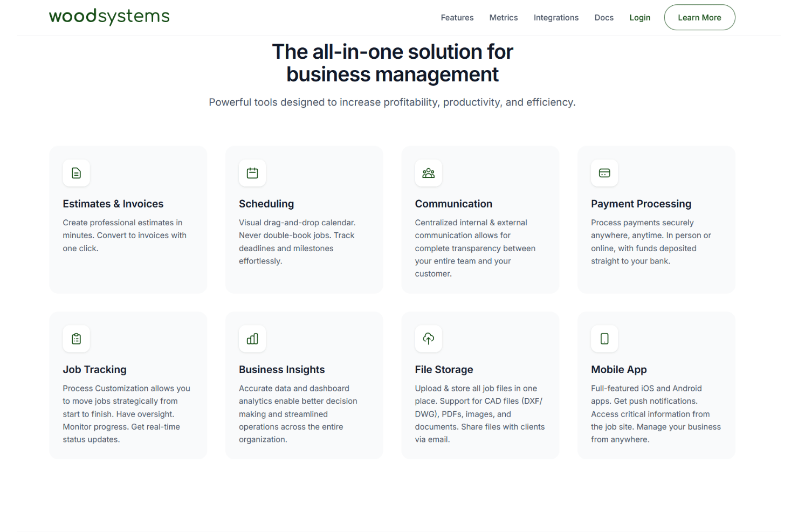Click the File Storage cloud upload icon
Image resolution: width=798 pixels, height=532 pixels.
[x=429, y=338]
